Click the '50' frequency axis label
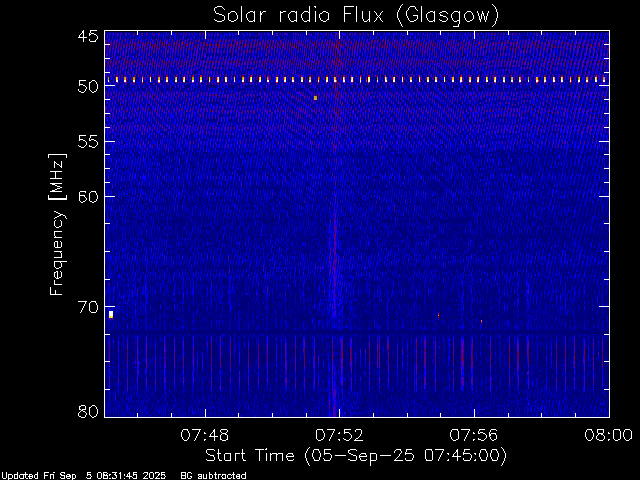 click(88, 87)
